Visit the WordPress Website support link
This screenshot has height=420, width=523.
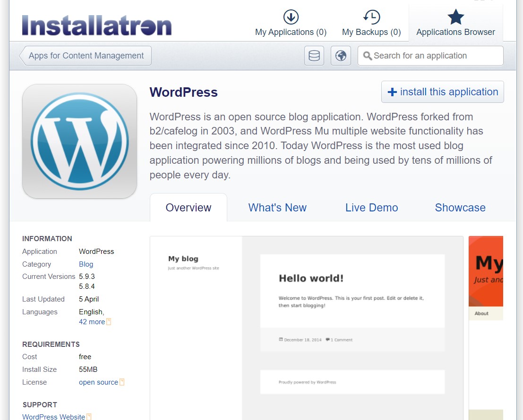(54, 417)
